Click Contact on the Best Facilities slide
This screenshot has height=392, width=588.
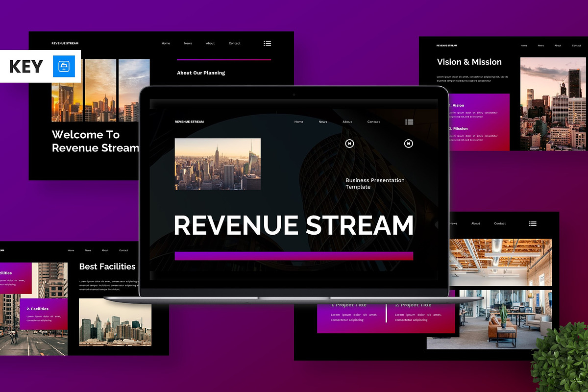click(123, 250)
